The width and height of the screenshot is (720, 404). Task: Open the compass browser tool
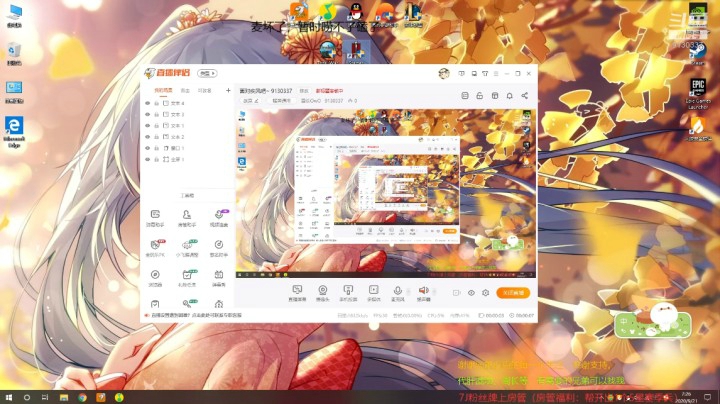(155, 278)
